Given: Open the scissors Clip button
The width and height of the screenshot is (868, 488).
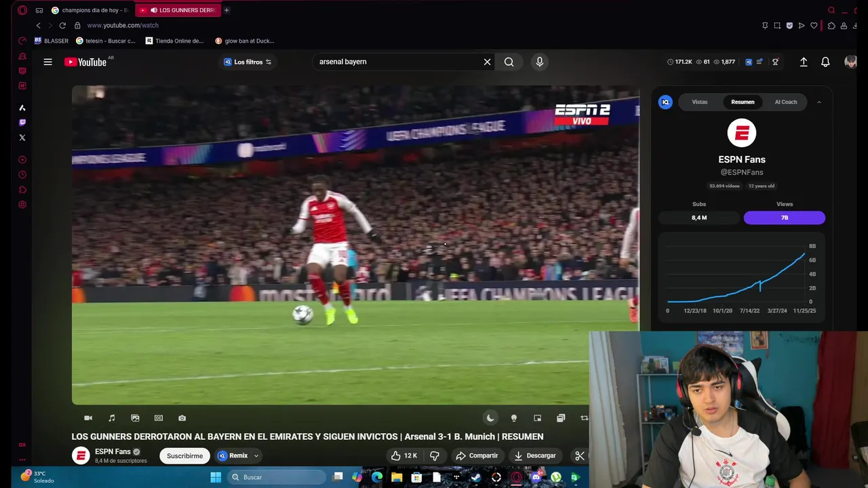Looking at the screenshot, I should click(580, 455).
